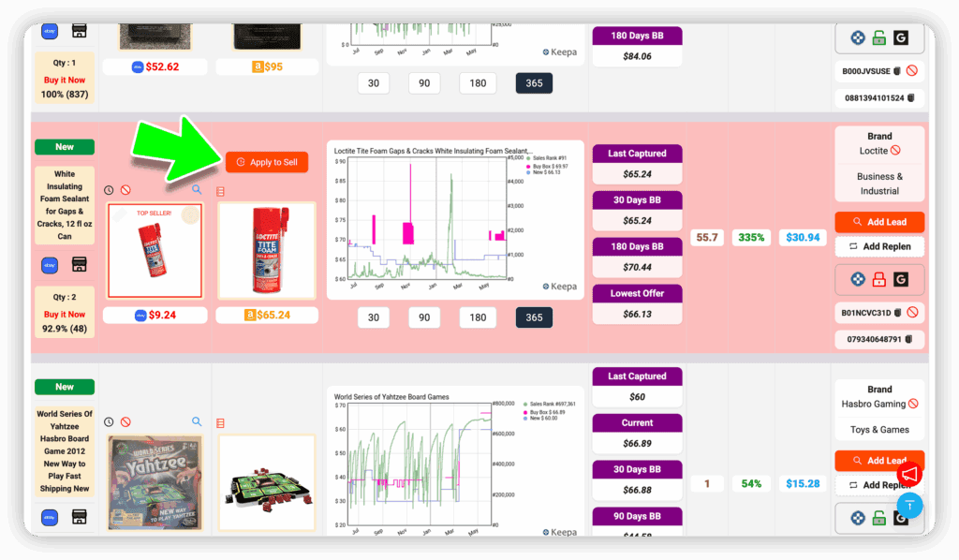
Task: Click red padlock icon in Loctite row
Action: pos(878,279)
